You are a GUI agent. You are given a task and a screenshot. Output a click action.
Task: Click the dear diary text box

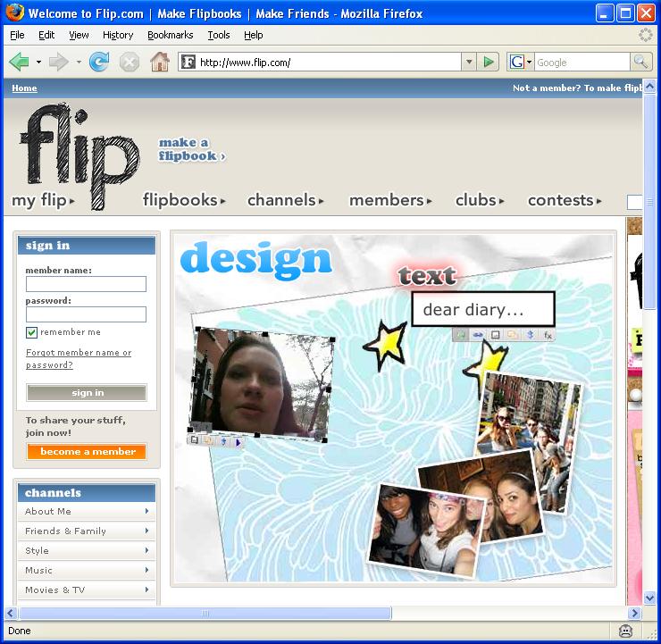pyautogui.click(x=483, y=309)
